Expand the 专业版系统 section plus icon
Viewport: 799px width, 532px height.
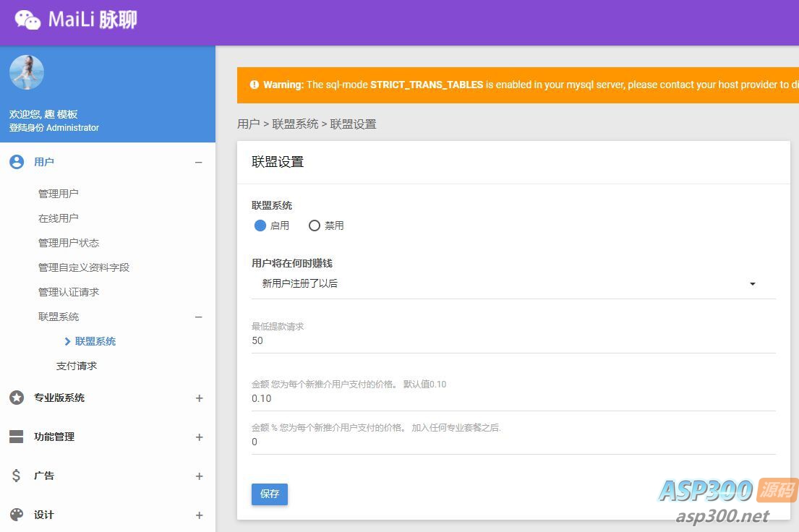199,398
